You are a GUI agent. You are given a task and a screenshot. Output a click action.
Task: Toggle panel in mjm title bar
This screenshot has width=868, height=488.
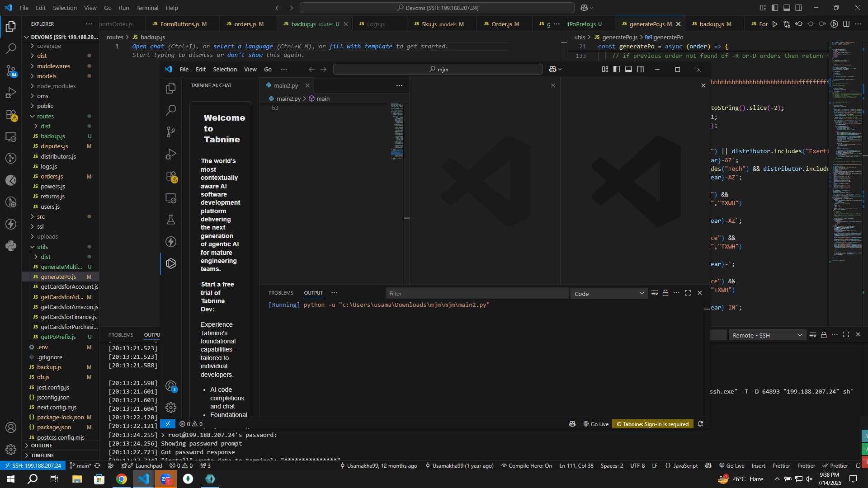628,69
